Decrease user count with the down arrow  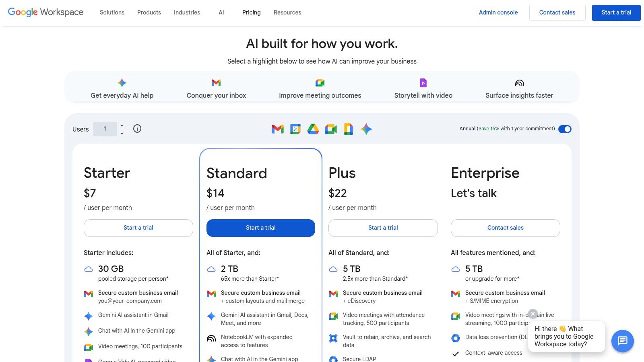121,133
